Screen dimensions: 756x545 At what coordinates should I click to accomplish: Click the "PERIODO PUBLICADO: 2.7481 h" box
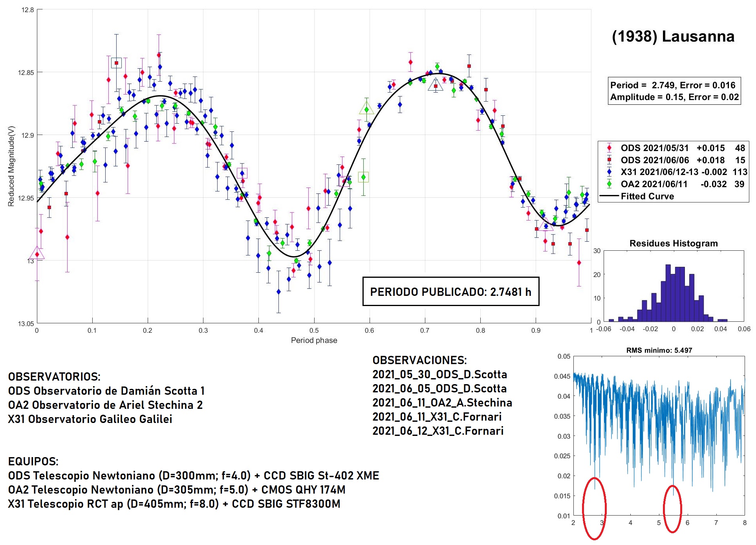(450, 292)
